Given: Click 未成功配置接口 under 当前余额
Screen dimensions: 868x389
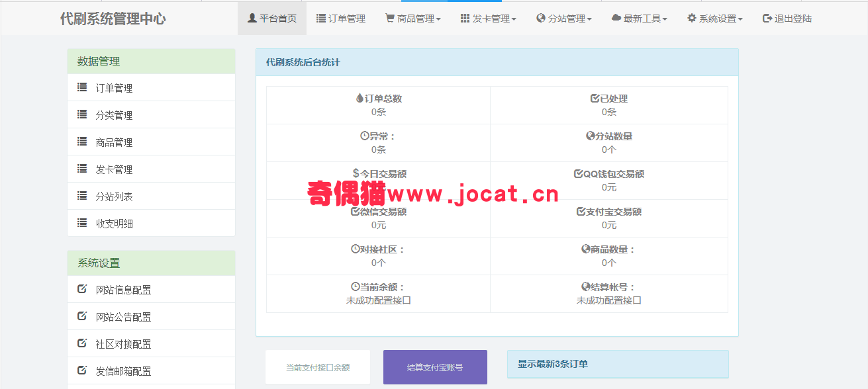Looking at the screenshot, I should coord(379,300).
